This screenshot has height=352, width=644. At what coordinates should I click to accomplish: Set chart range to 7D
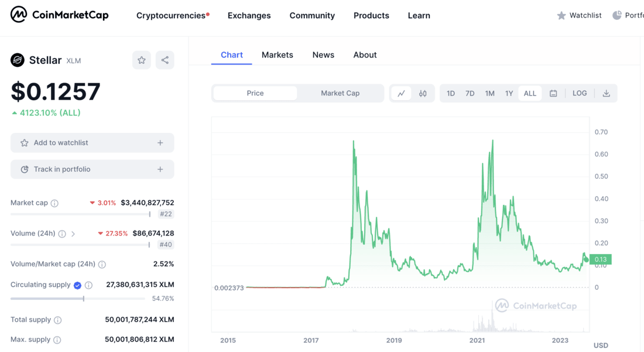click(470, 93)
